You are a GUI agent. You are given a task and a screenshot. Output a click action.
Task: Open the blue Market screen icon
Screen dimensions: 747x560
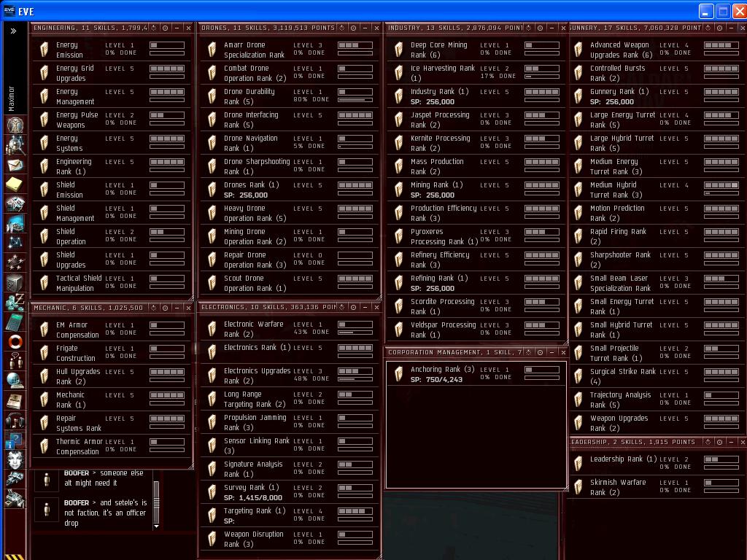click(15, 223)
